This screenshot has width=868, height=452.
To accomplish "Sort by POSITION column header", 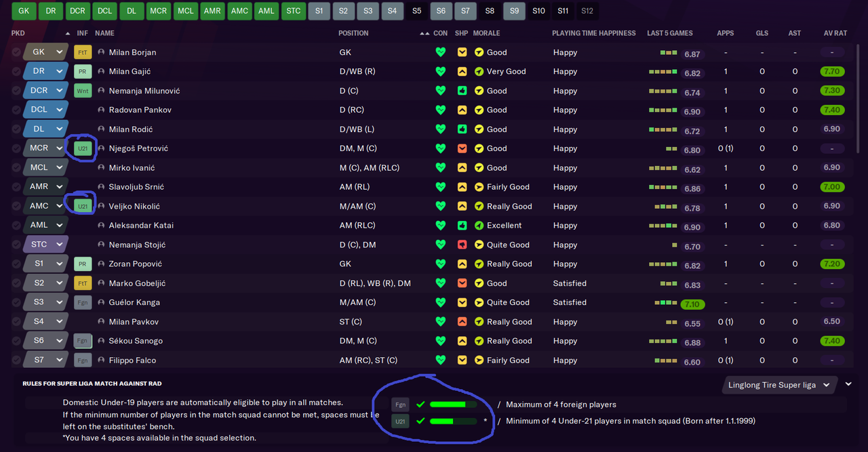I will [x=353, y=33].
